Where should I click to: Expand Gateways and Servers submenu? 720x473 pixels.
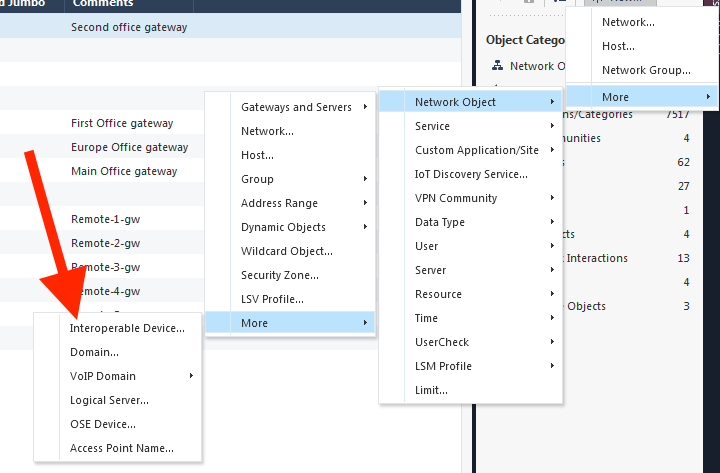296,107
